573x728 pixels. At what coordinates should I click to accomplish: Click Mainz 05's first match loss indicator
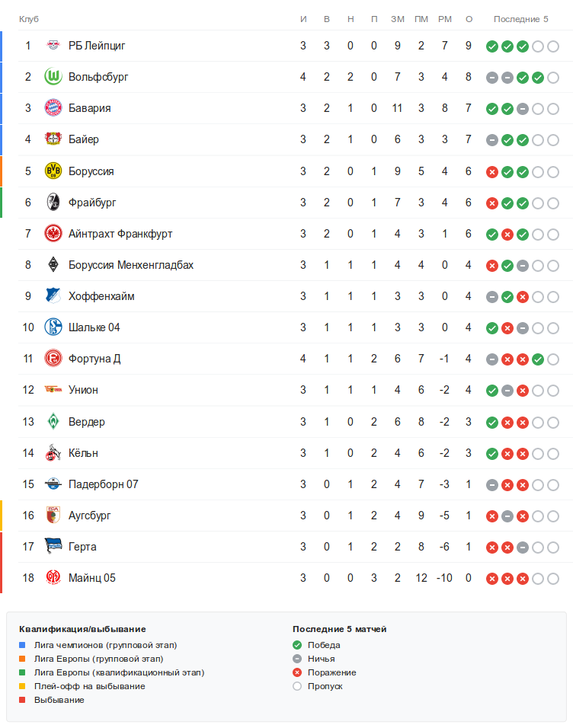coord(492,579)
